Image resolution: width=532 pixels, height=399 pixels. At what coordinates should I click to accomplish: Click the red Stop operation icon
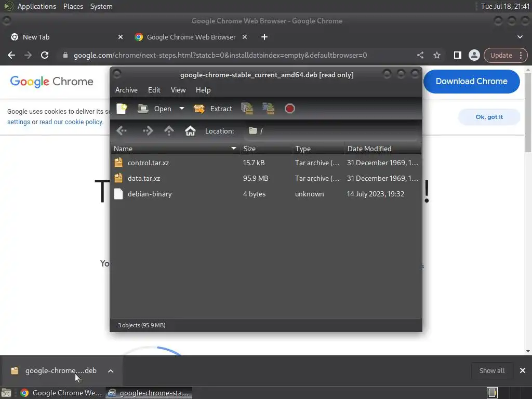(290, 109)
